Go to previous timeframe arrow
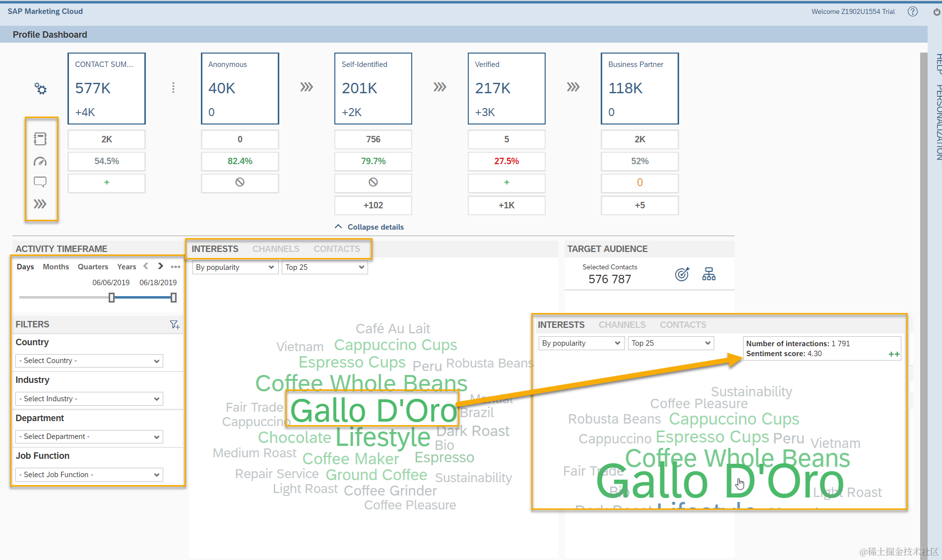 [146, 266]
